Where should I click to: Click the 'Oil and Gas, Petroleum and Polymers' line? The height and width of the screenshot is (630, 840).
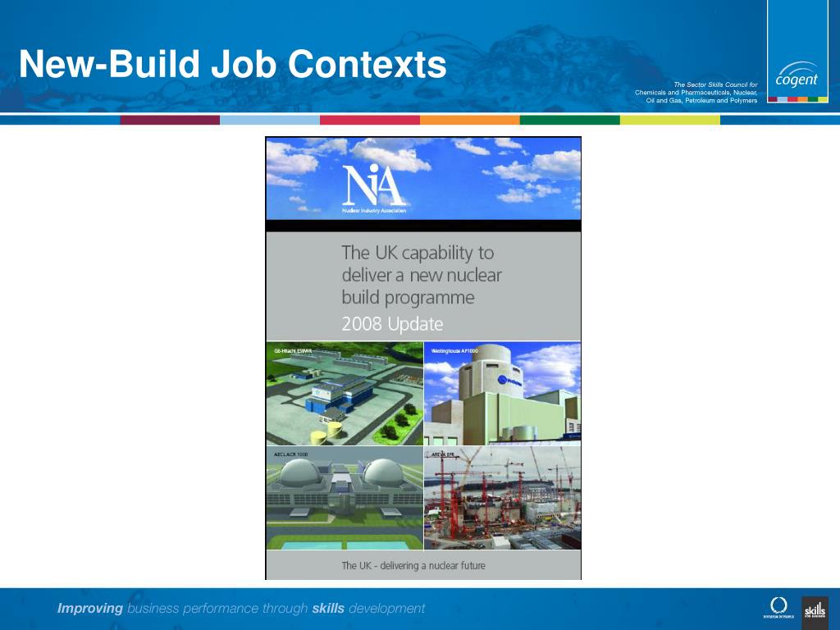pyautogui.click(x=702, y=100)
